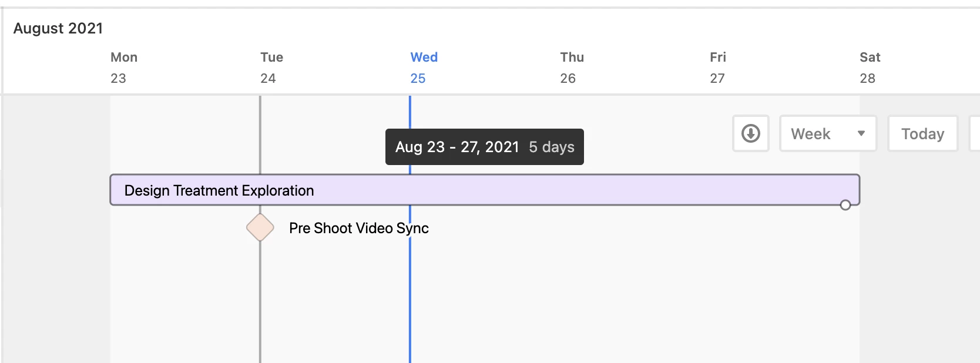Pick the Sat 28 day header
The height and width of the screenshot is (363, 980).
click(x=870, y=68)
